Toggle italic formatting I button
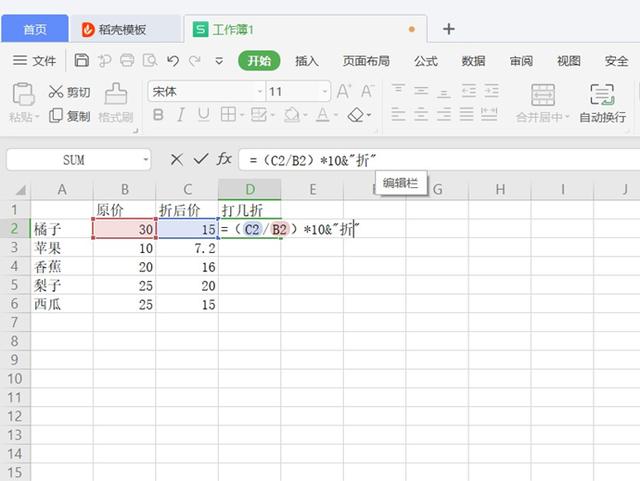 click(181, 115)
